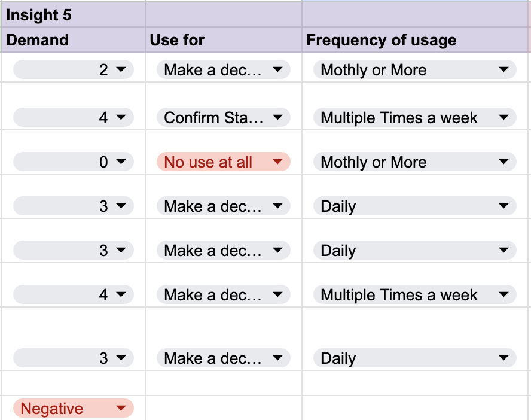This screenshot has width=531, height=420.
Task: Open the last Daily frequency dropdown
Action: pos(415,358)
